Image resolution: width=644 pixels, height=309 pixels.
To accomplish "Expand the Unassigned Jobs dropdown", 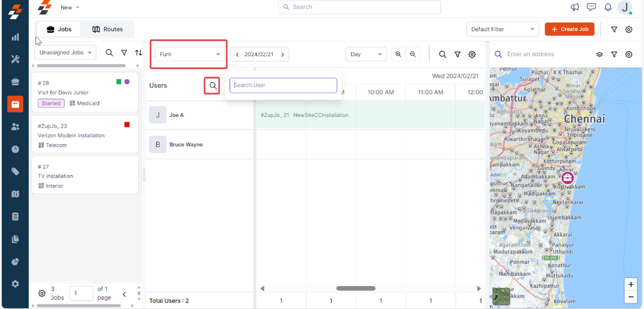I will (65, 53).
